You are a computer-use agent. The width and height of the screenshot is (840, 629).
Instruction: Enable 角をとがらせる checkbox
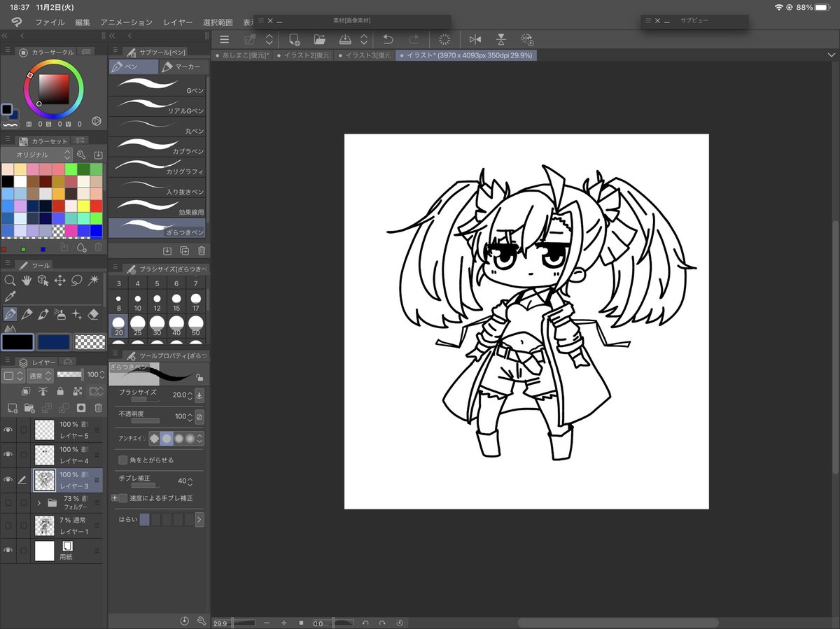tap(123, 460)
